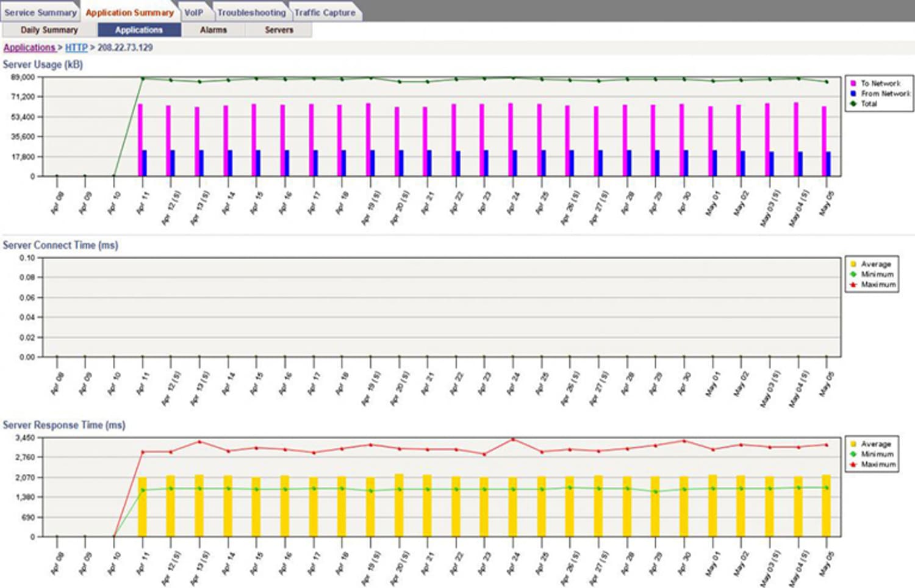Switch to the Servers sub-tab
Screen dimensions: 915x588
point(279,30)
